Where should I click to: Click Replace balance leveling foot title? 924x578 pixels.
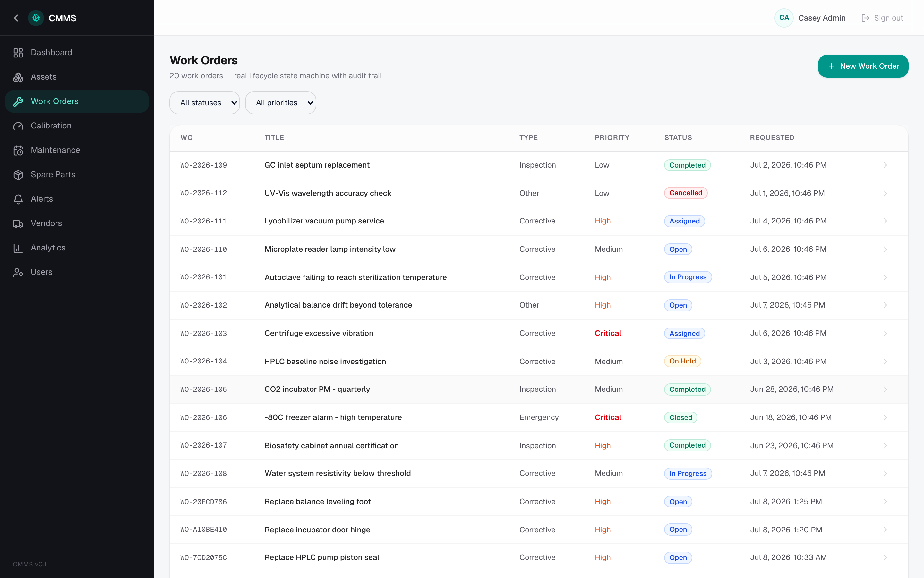(318, 502)
